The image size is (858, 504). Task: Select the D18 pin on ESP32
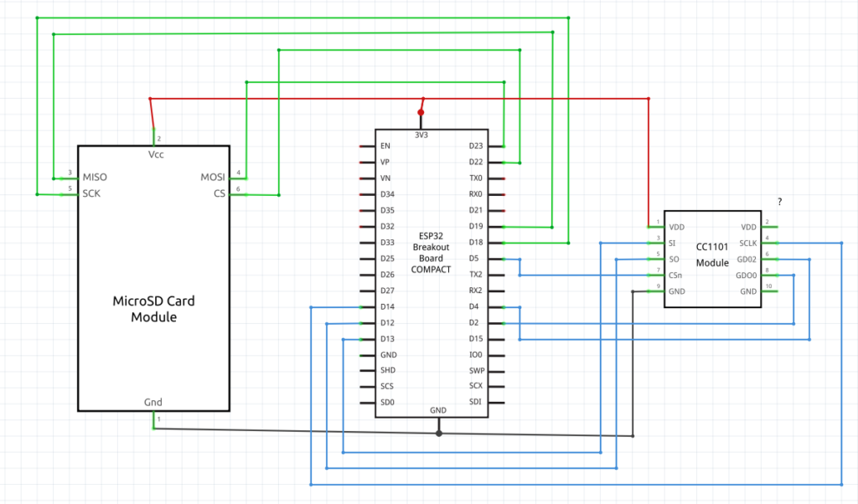[x=476, y=242]
